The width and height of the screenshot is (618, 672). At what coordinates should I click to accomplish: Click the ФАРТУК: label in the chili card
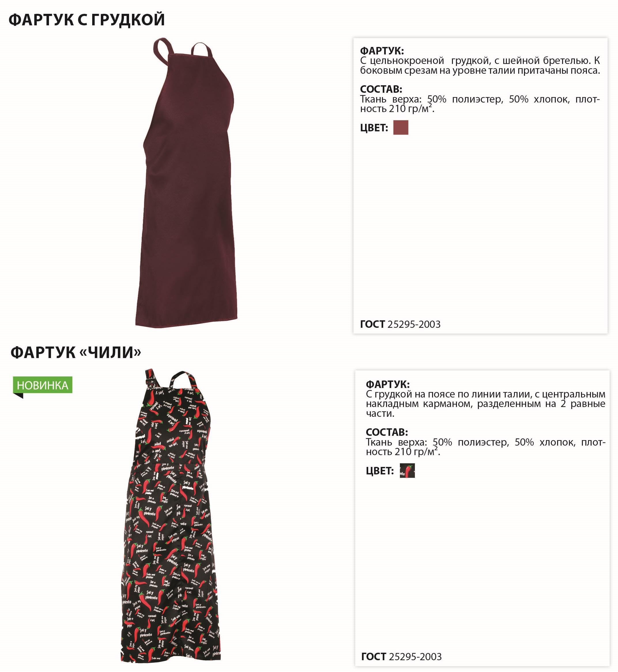click(x=388, y=384)
